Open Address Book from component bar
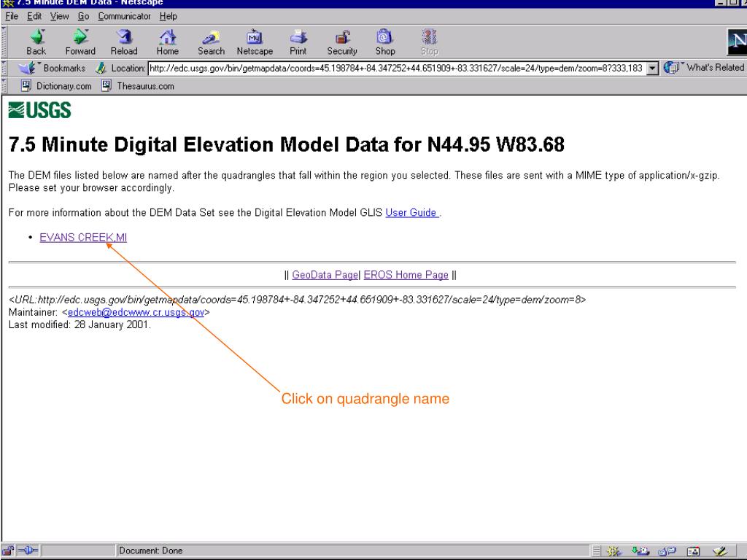This screenshot has width=747, height=560. coord(693,551)
